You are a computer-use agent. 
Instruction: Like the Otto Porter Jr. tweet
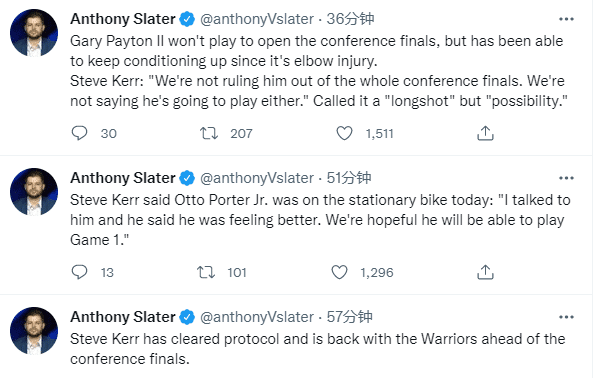(339, 272)
